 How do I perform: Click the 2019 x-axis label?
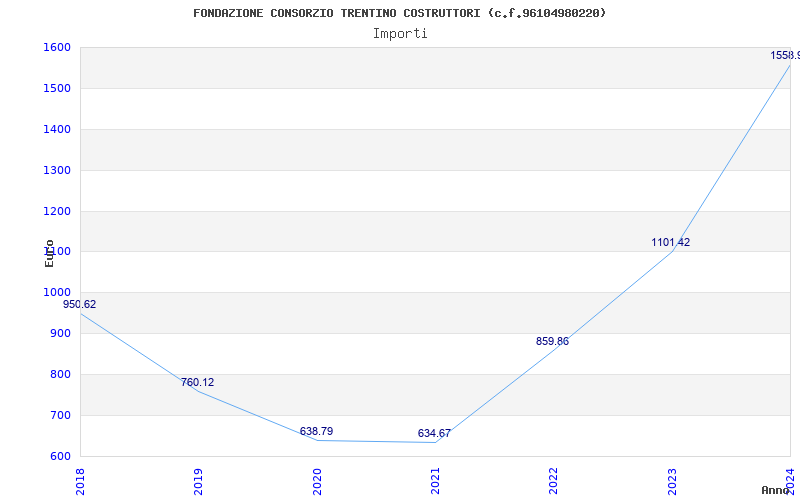198,482
